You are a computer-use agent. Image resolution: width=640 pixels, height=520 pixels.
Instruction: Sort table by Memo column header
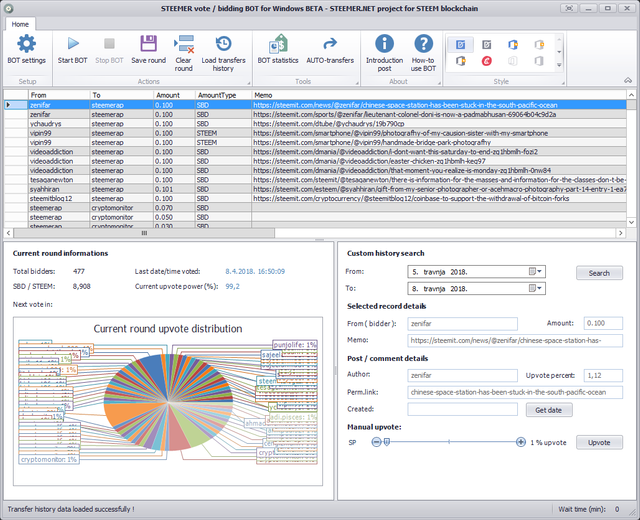point(439,95)
